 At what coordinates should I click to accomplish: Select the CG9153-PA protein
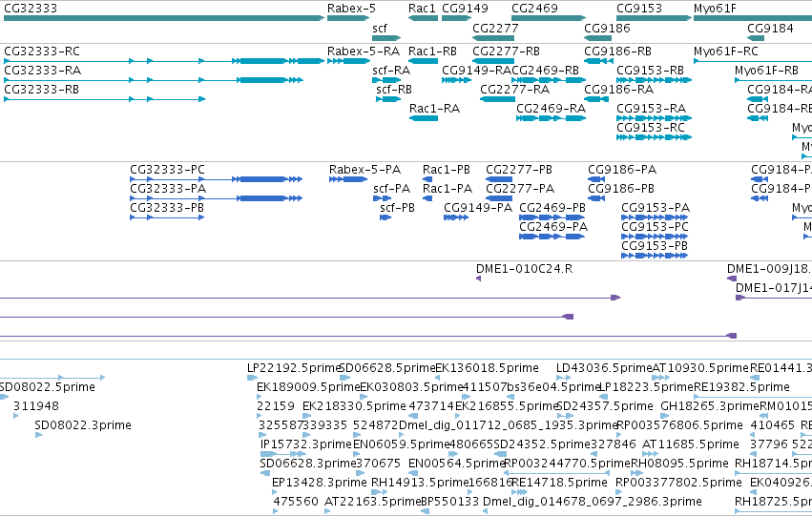pos(655,217)
